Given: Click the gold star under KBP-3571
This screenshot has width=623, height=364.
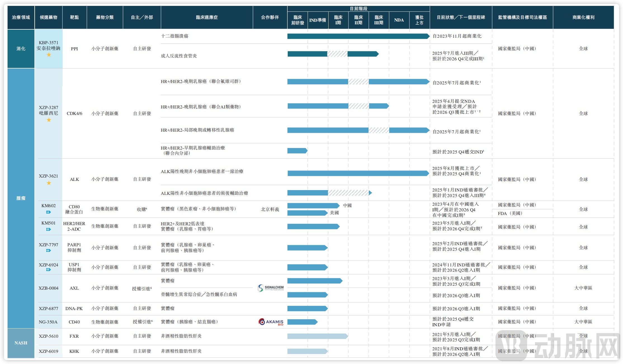Looking at the screenshot, I should 49,55.
